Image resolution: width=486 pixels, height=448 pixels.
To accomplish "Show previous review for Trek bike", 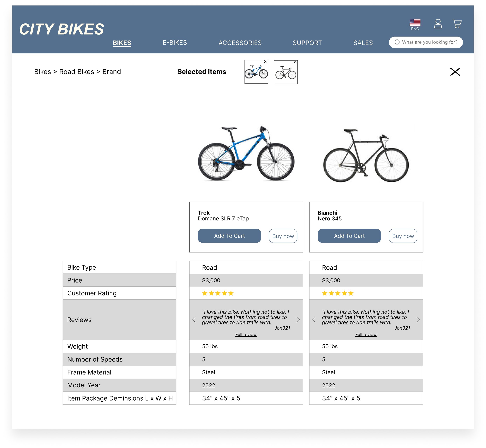I will (194, 320).
